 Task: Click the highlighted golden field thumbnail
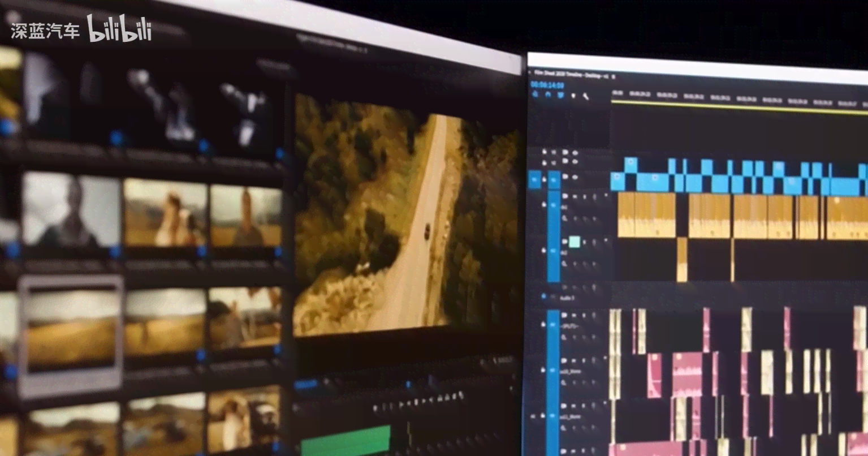click(x=71, y=336)
